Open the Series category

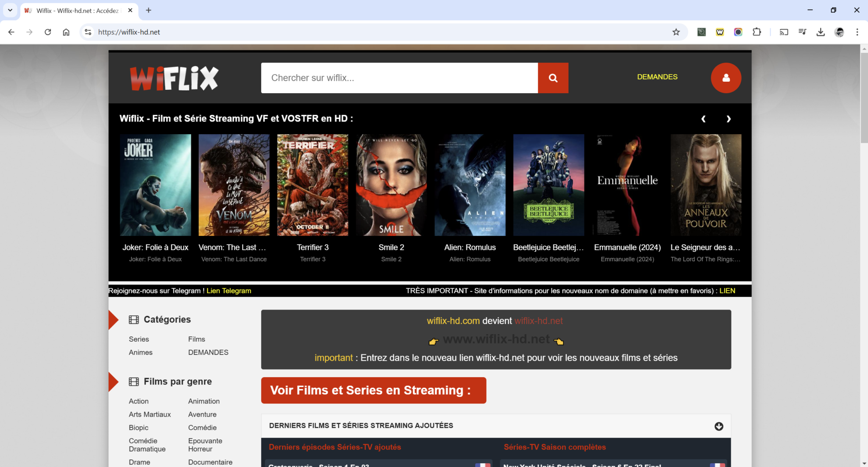139,339
